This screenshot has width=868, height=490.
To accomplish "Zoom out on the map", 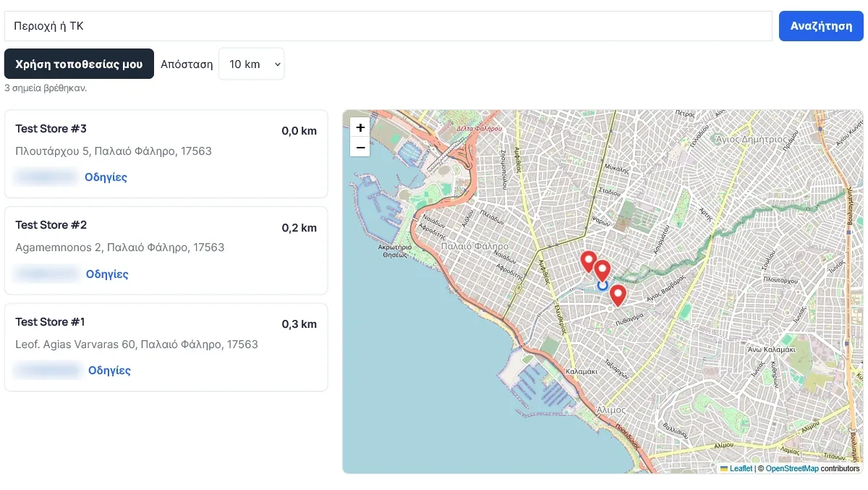I will (360, 147).
